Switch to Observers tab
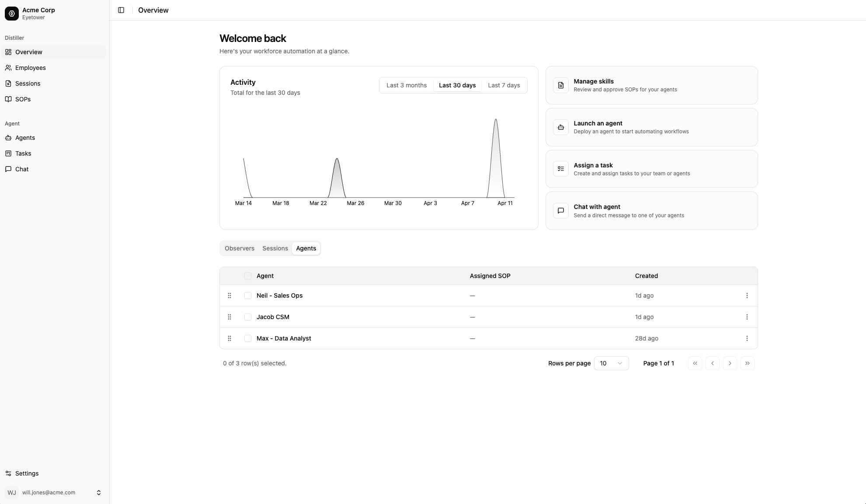866x504 pixels. (x=239, y=248)
